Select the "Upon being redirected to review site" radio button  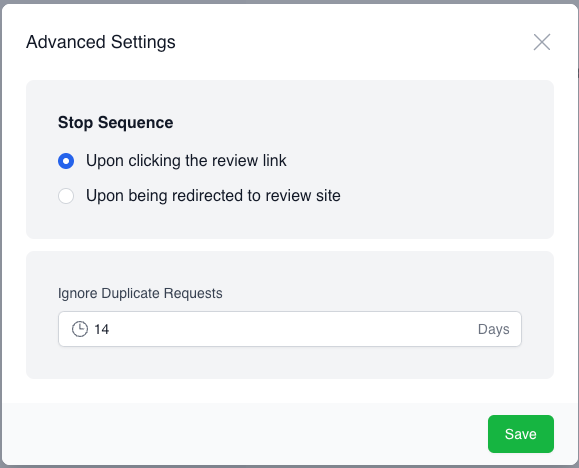(66, 196)
